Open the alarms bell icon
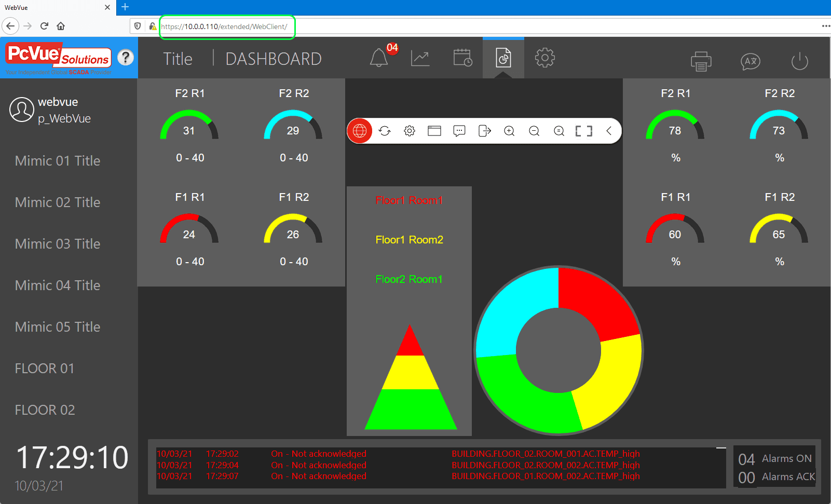Screen dimensions: 831x504 pyautogui.click(x=379, y=58)
